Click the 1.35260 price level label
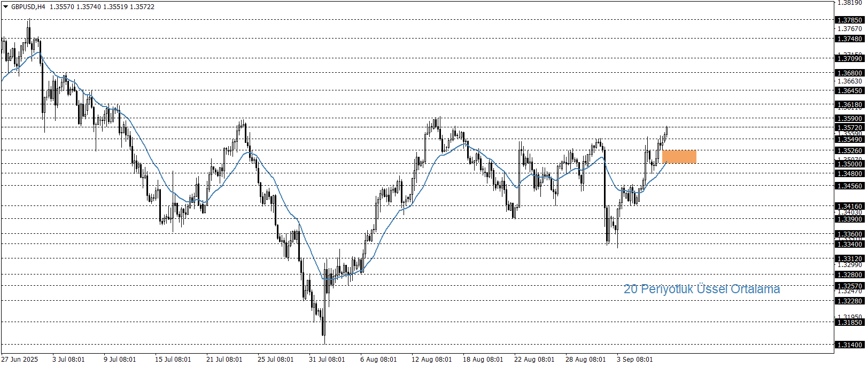 point(849,150)
